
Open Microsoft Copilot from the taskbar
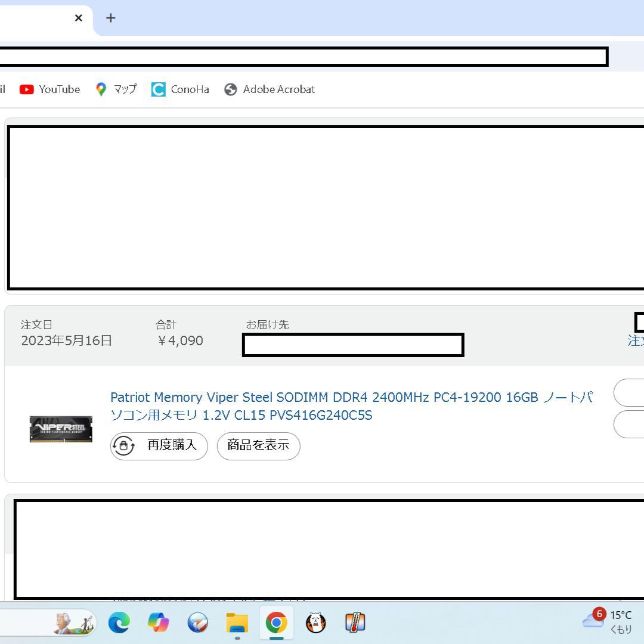pos(159,623)
